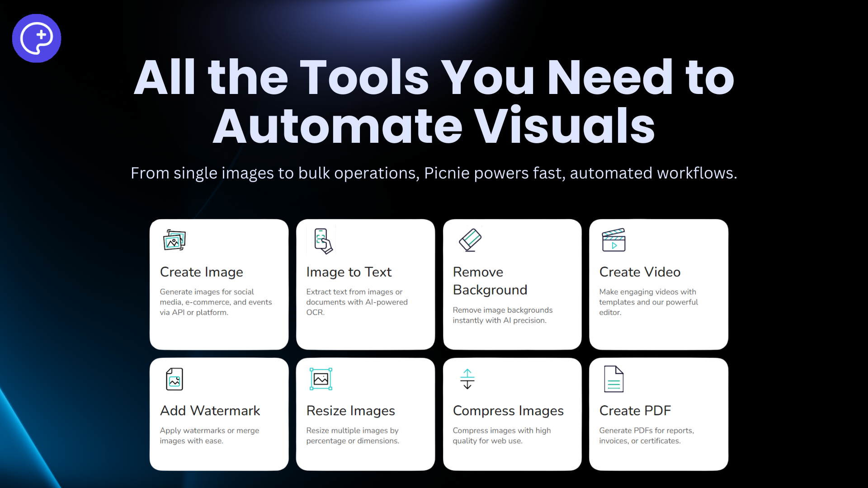Click the Add Watermark file icon
This screenshot has height=488, width=868.
pyautogui.click(x=175, y=379)
